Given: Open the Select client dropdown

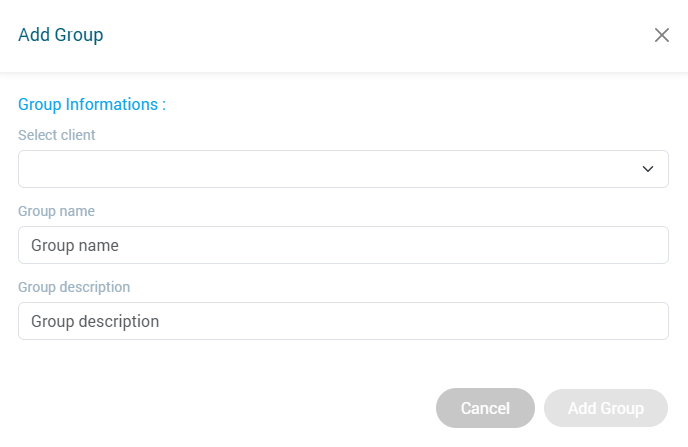Looking at the screenshot, I should pos(343,169).
